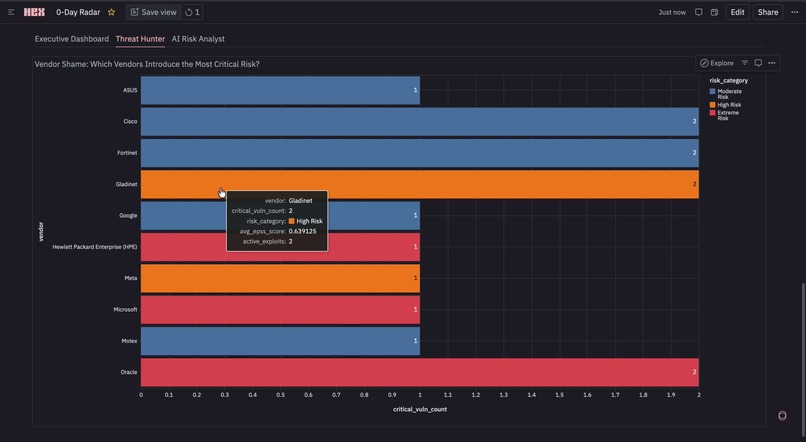Screen dimensions: 806x442
Task: Click the risk_category legend title
Action: click(728, 80)
